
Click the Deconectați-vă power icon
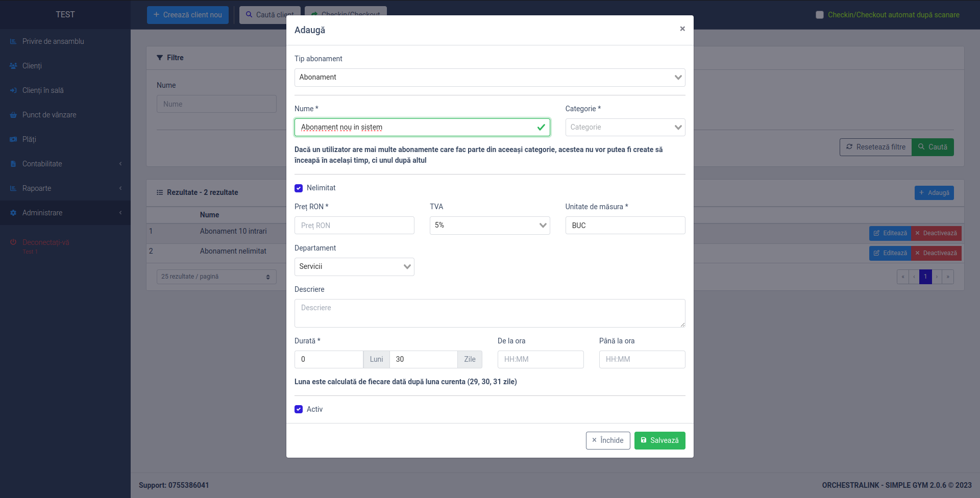[13, 242]
